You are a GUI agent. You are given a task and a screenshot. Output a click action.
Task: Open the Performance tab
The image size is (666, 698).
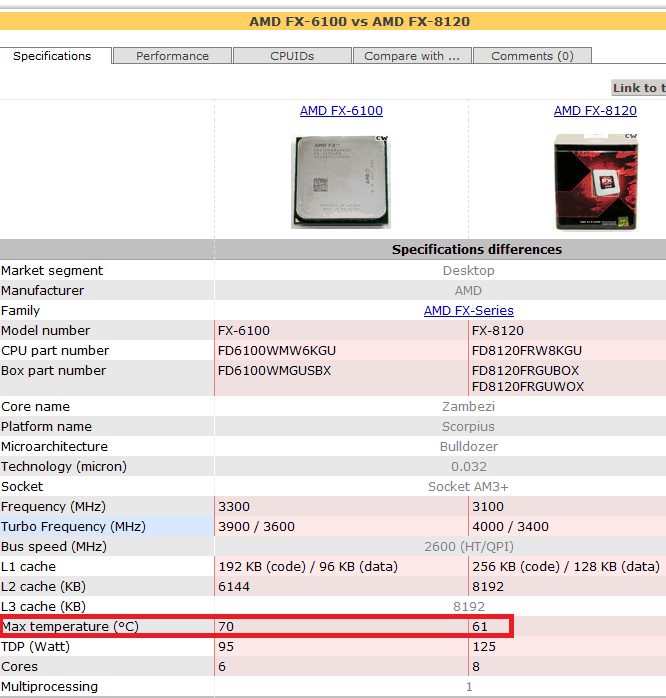[172, 56]
